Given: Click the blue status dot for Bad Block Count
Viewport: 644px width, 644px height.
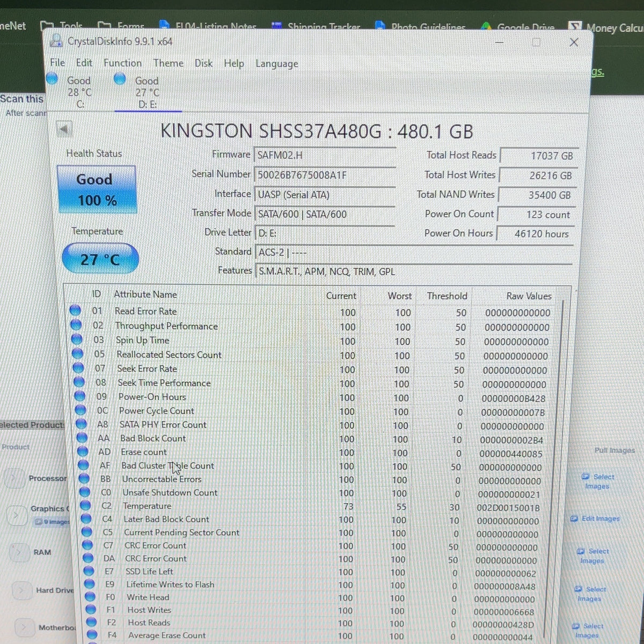Looking at the screenshot, I should [x=82, y=437].
